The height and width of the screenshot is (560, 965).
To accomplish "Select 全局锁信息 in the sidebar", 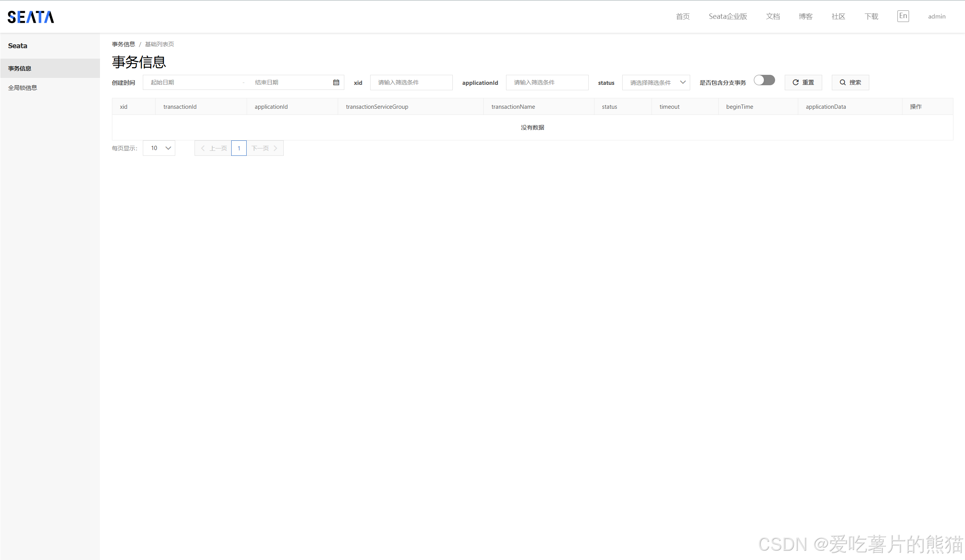I will pos(23,88).
